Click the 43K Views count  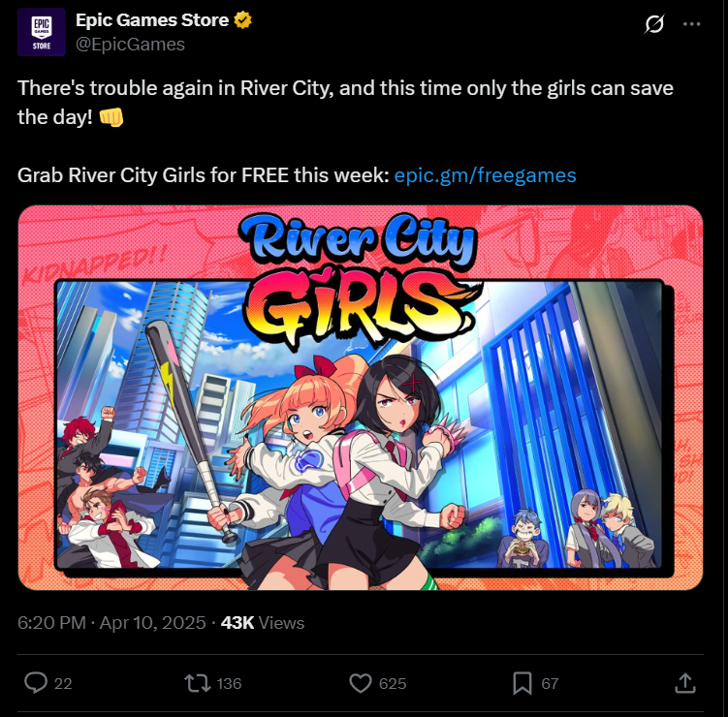tap(263, 623)
